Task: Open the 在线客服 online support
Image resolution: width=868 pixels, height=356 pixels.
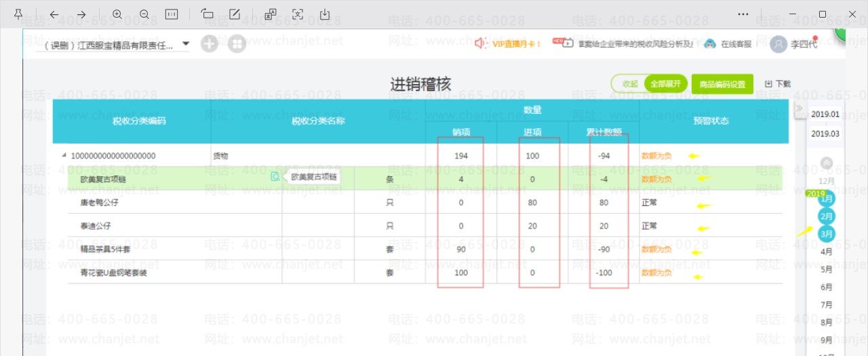Action: point(728,44)
